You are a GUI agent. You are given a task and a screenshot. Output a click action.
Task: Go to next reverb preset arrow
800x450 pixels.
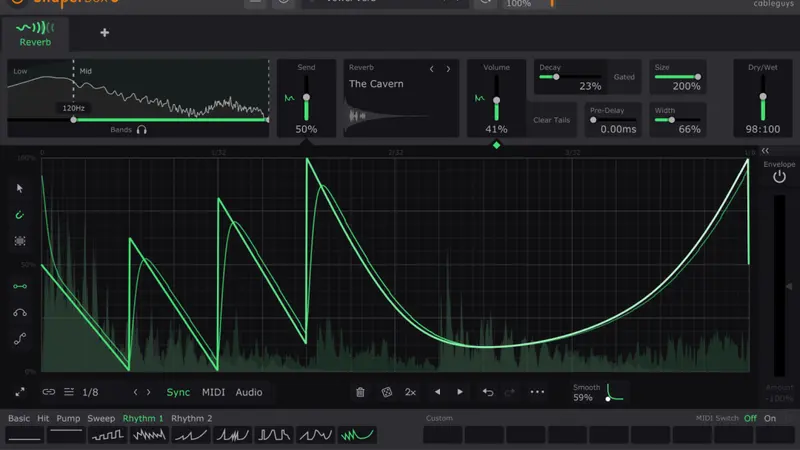coord(448,69)
